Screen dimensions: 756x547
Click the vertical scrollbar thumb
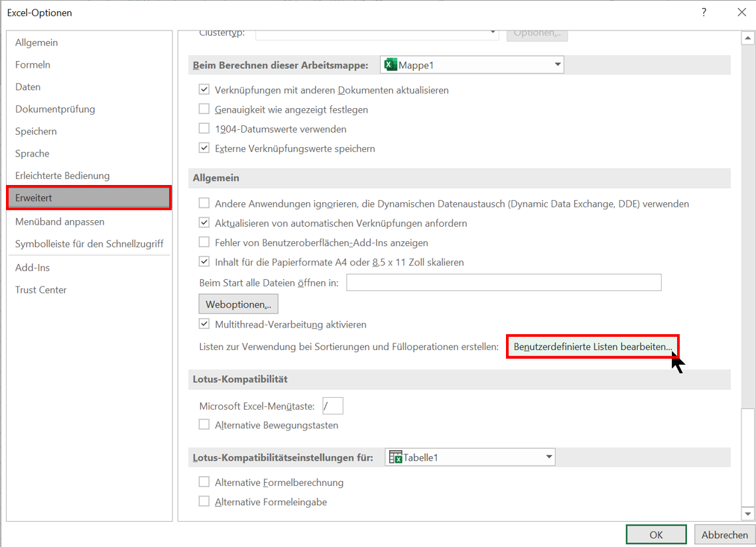(748, 458)
